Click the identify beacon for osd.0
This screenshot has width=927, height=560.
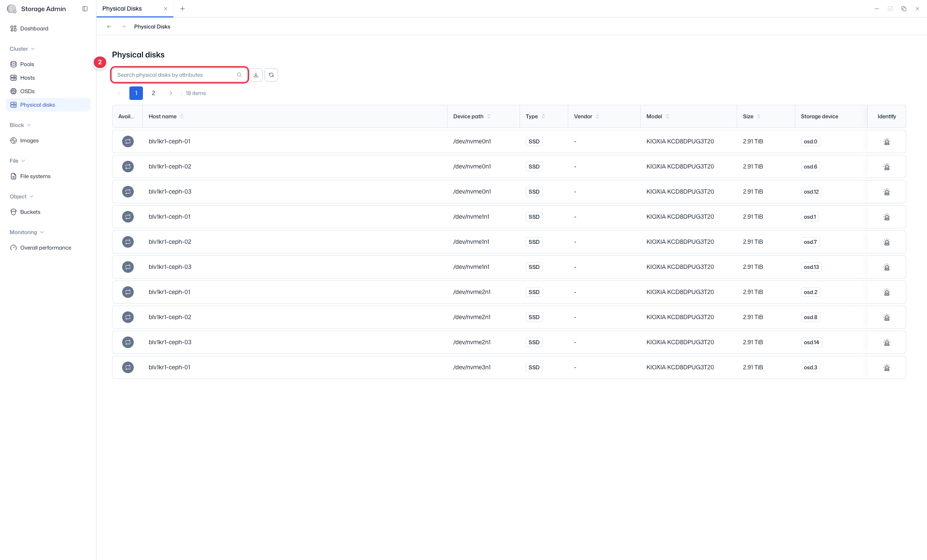(886, 141)
